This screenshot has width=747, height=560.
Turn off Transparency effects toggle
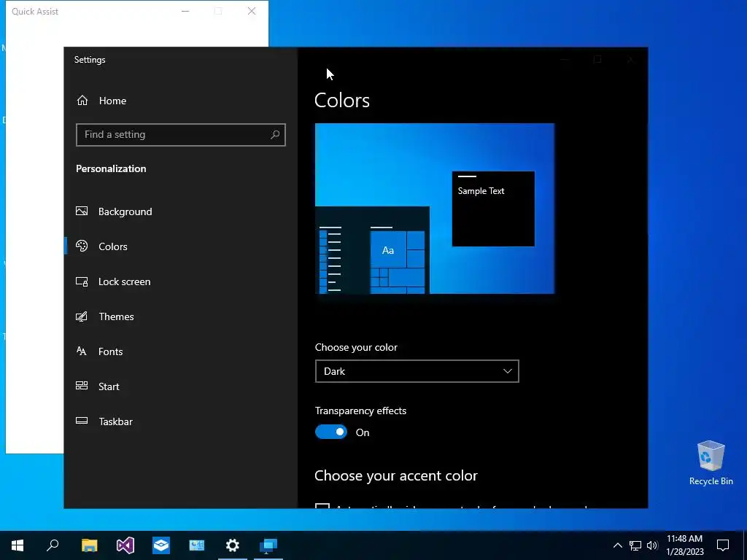(x=331, y=432)
